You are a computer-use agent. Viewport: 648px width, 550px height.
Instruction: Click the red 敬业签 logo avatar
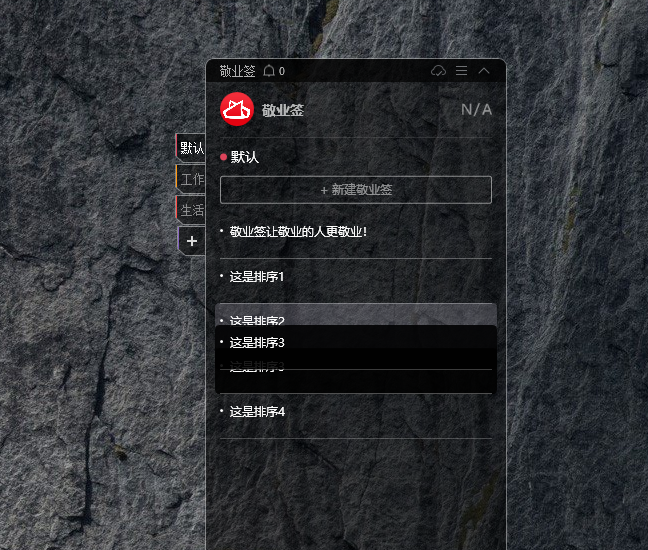point(237,109)
